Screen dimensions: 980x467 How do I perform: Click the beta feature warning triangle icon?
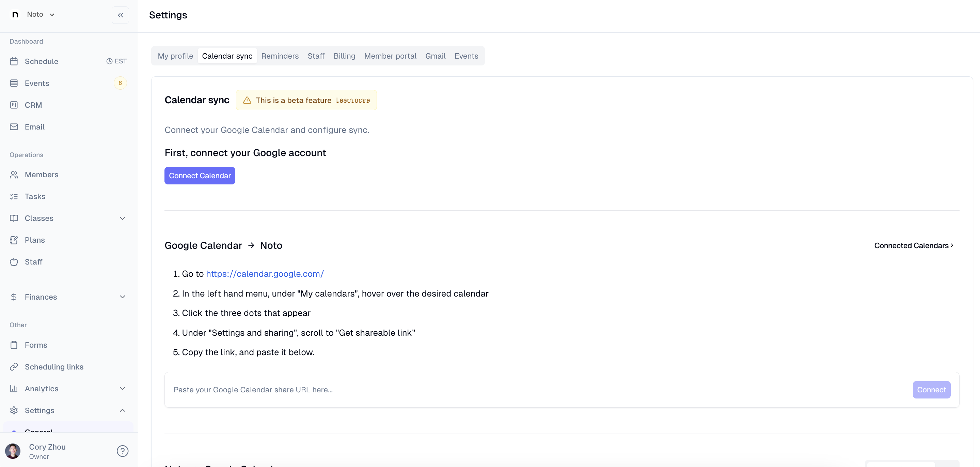point(247,100)
